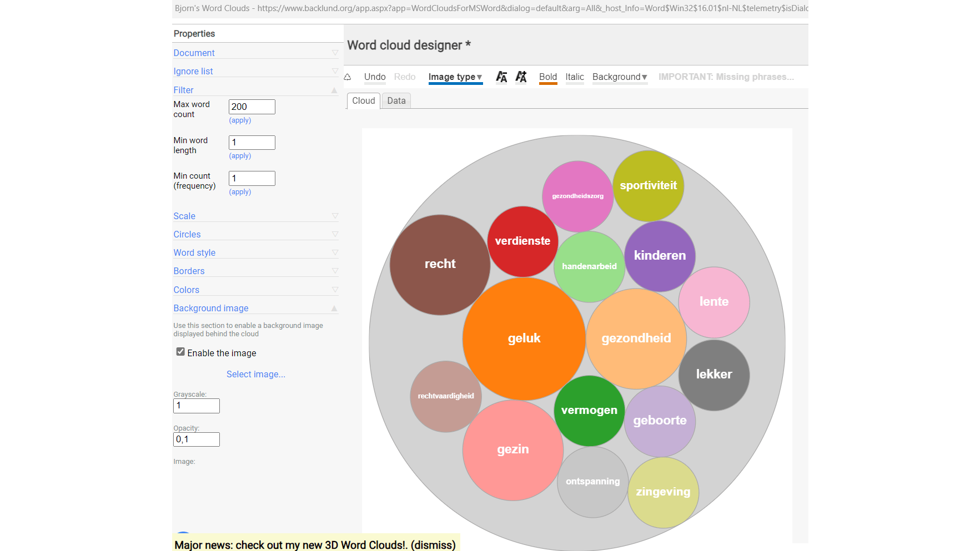980x551 pixels.
Task: Toggle Italic formatting
Action: tap(575, 77)
